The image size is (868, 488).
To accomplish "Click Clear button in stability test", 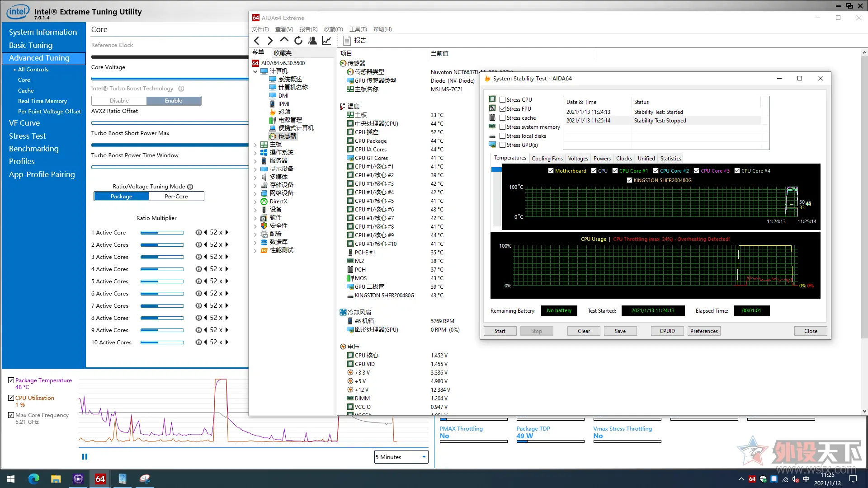I will [x=584, y=331].
